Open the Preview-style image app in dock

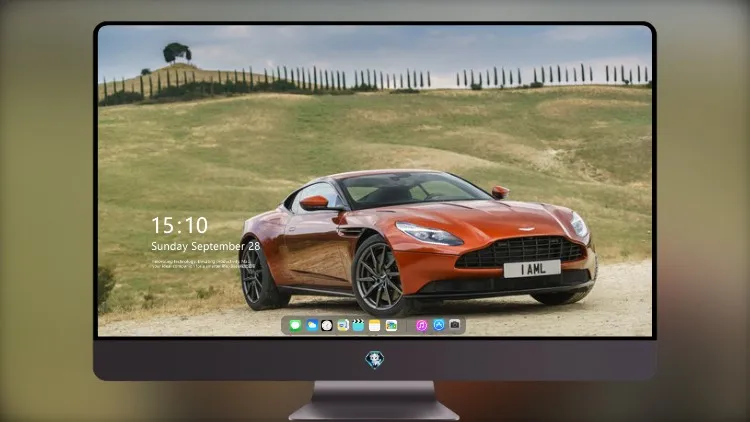click(x=342, y=326)
